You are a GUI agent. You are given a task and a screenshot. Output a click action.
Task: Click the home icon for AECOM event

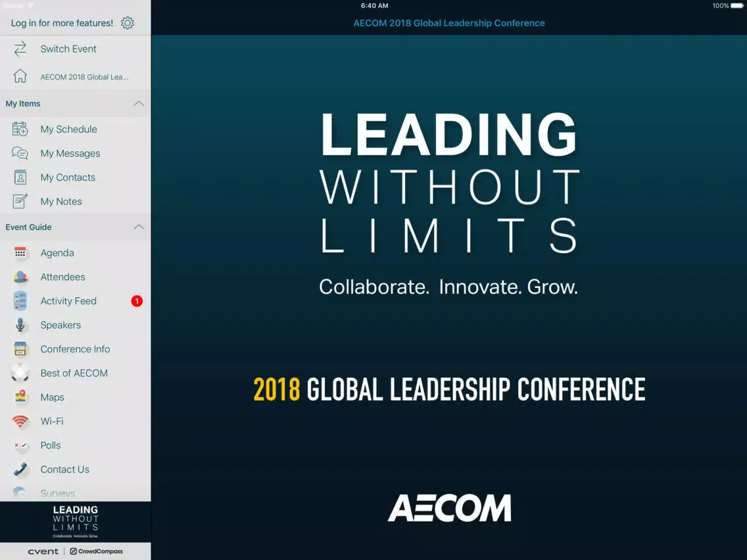point(20,76)
